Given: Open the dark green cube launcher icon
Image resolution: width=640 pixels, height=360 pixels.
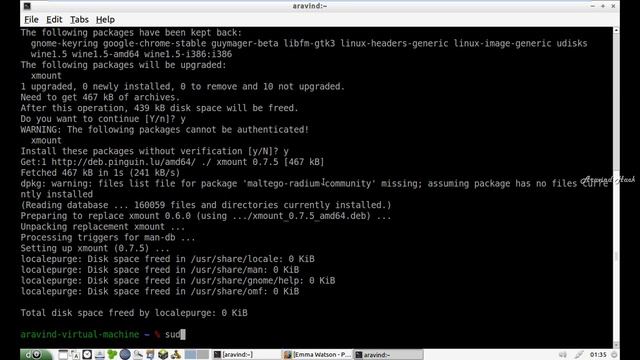Looking at the screenshot, I should [x=163, y=354].
